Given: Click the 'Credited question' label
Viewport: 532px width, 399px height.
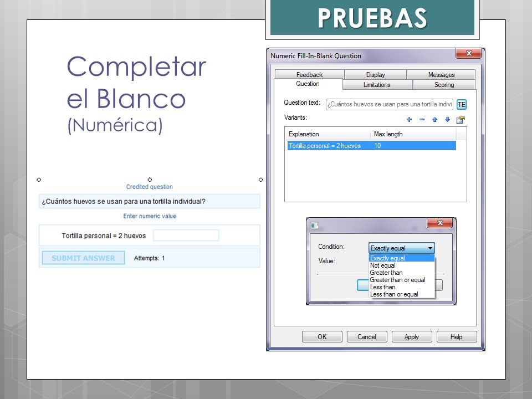Looking at the screenshot, I should point(150,187).
